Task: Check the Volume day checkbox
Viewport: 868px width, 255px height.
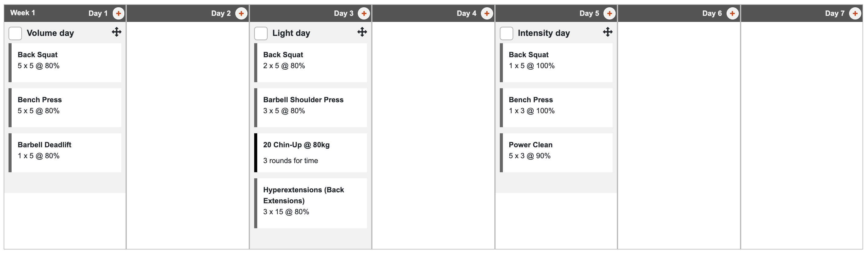Action: 15,33
